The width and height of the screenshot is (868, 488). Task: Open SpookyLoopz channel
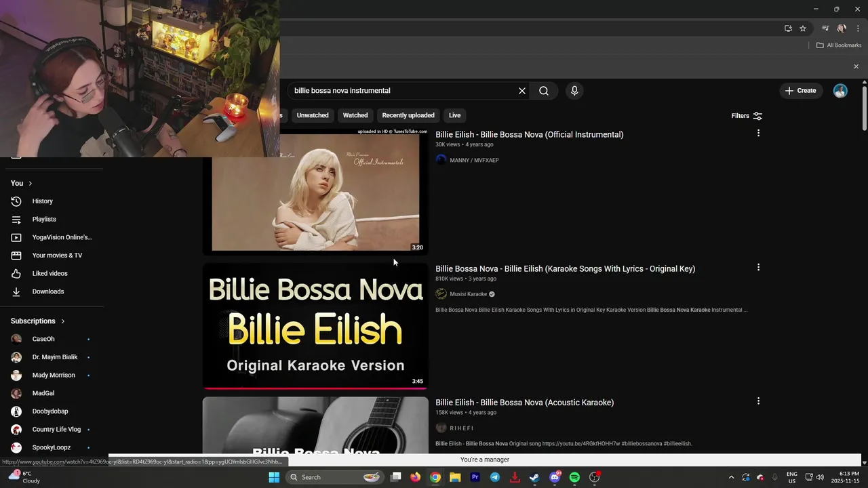click(x=52, y=447)
